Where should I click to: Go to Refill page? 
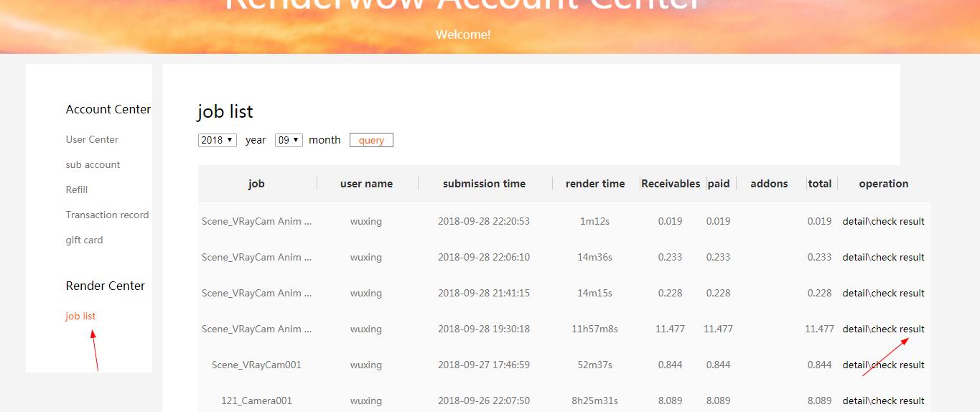77,189
